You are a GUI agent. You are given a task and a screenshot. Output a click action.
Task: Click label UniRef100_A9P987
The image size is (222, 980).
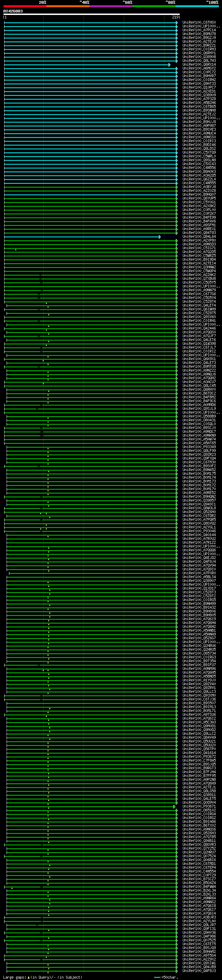[x=199, y=125]
